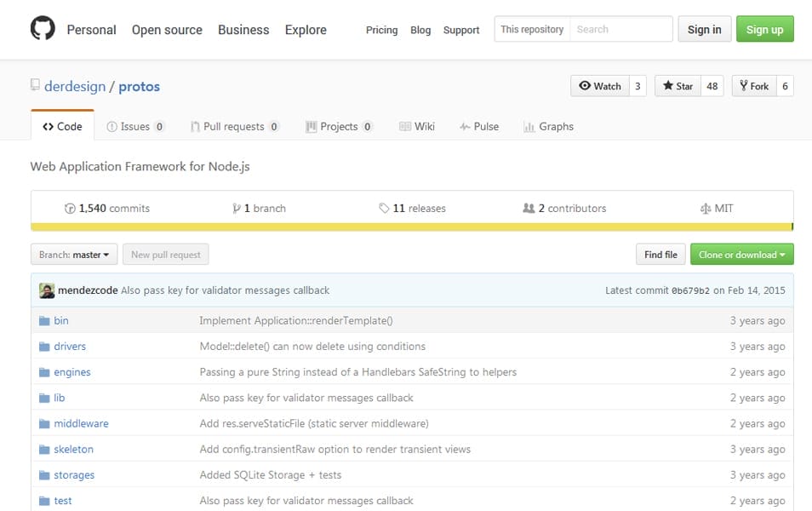Click the MIT license scale icon
The image size is (812, 511).
click(705, 209)
